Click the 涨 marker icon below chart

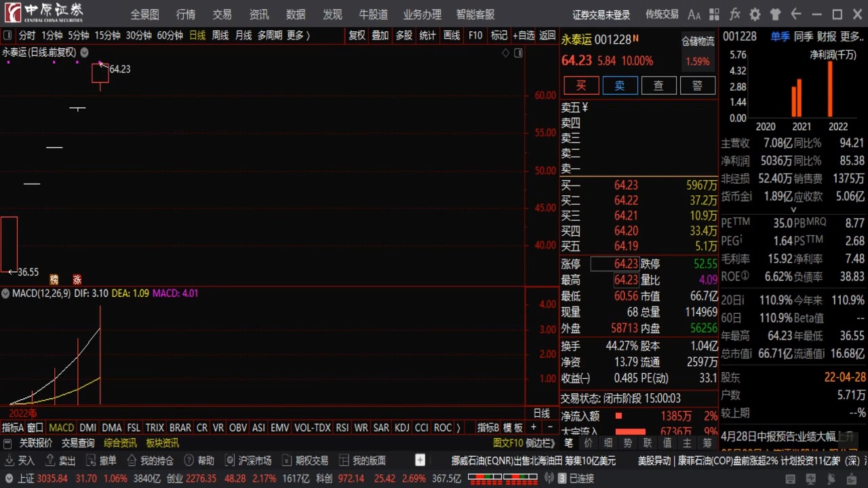[77, 279]
